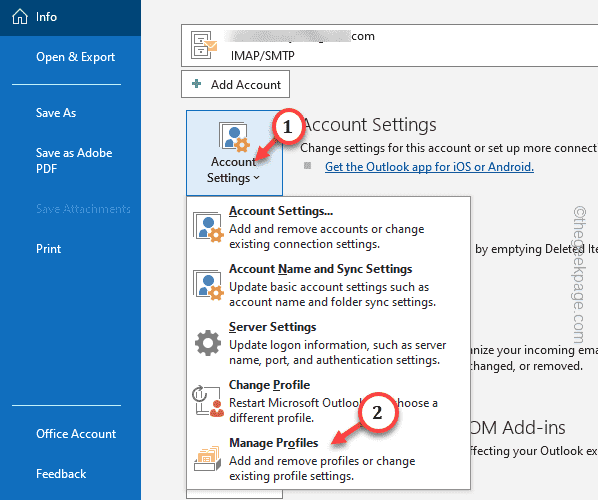Click the Account Settings button icon
598x500 pixels.
[x=234, y=137]
